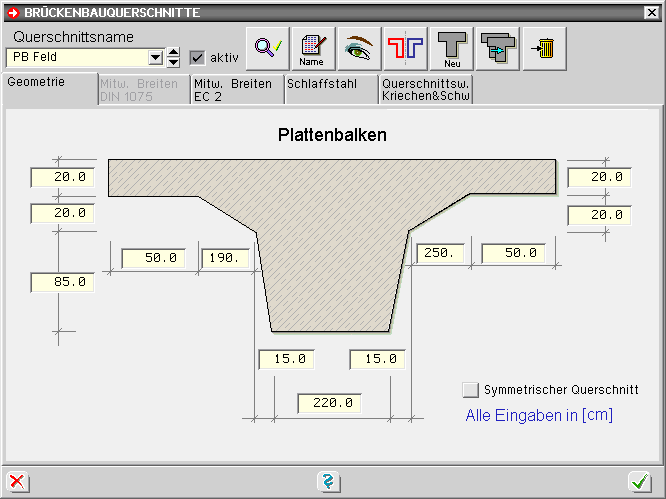Open the Querschnittsname dropdown list
The height and width of the screenshot is (499, 666).
[x=155, y=58]
